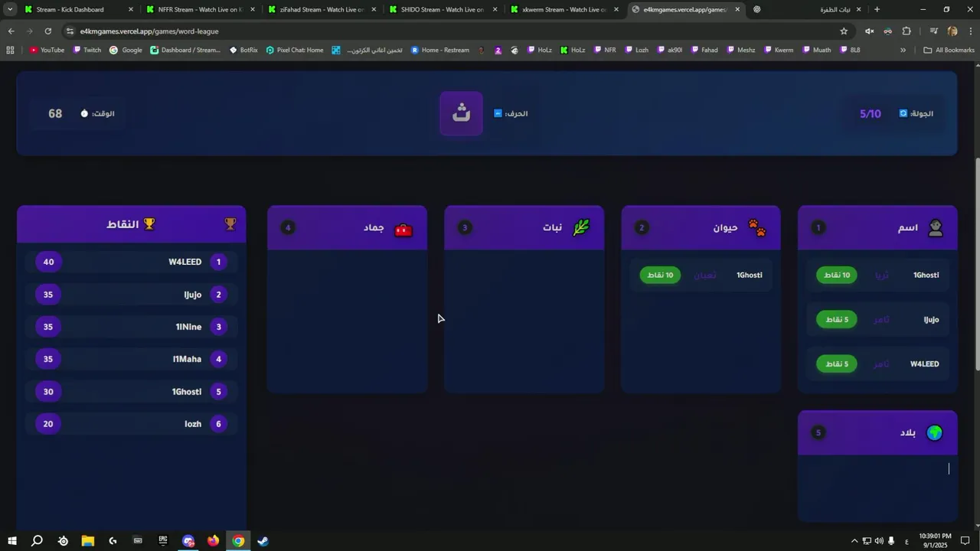Click the paw icon beside حيوان
The height and width of the screenshot is (551, 980).
click(x=757, y=228)
